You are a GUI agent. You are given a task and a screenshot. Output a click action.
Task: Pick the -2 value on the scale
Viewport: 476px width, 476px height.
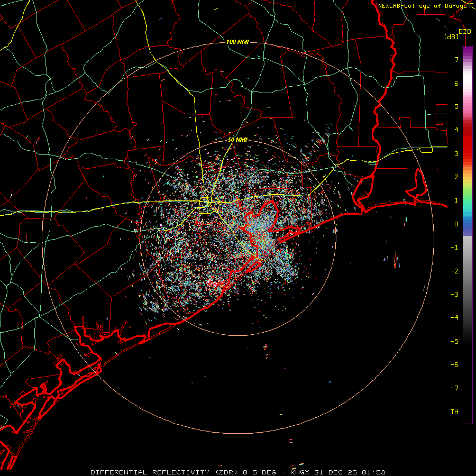(x=454, y=271)
